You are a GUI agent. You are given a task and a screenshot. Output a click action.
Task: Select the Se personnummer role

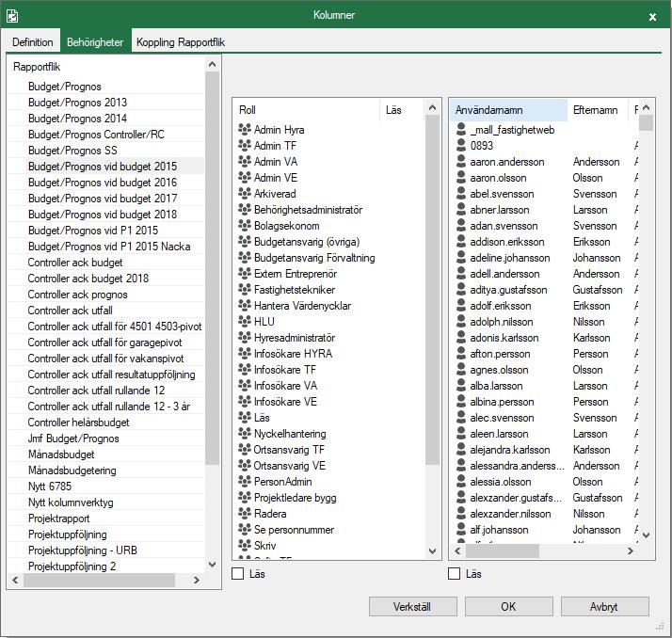point(294,530)
